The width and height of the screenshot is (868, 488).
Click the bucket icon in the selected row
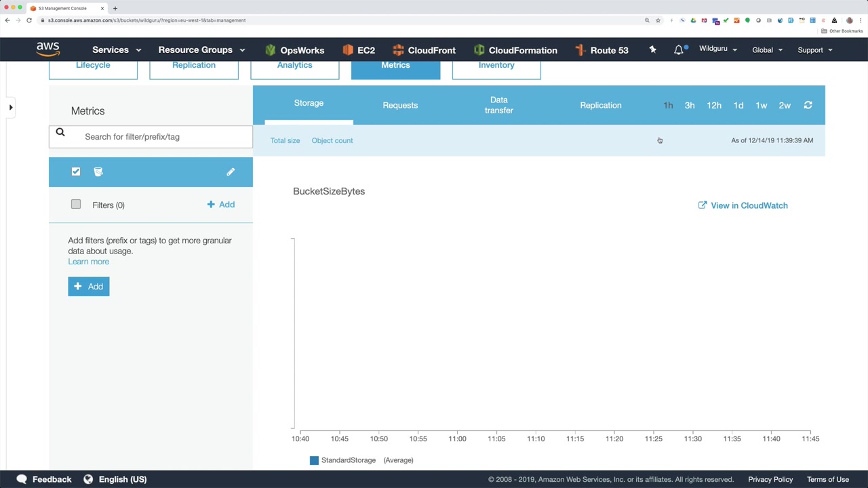98,171
